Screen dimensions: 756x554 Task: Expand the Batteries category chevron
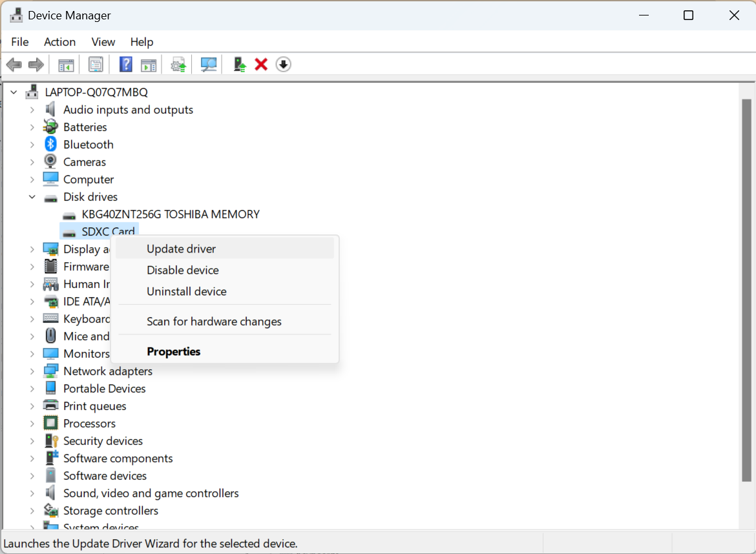32,127
